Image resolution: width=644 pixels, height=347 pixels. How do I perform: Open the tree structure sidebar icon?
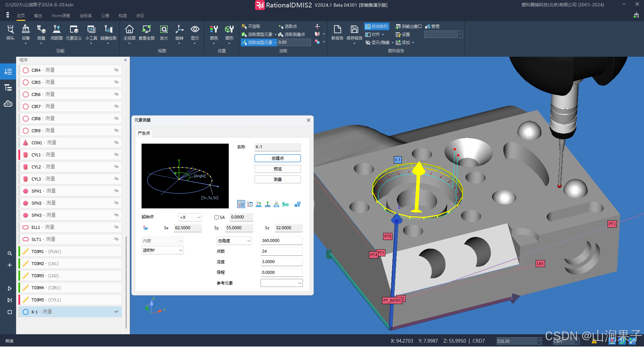8,88
